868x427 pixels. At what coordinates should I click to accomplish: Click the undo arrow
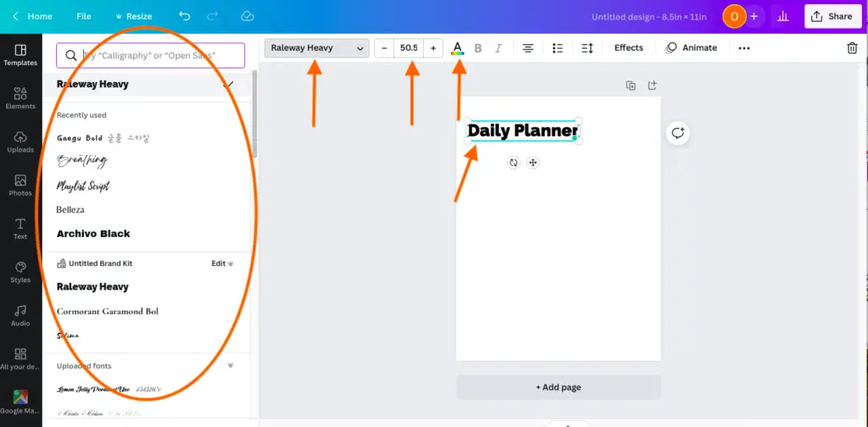(x=185, y=17)
